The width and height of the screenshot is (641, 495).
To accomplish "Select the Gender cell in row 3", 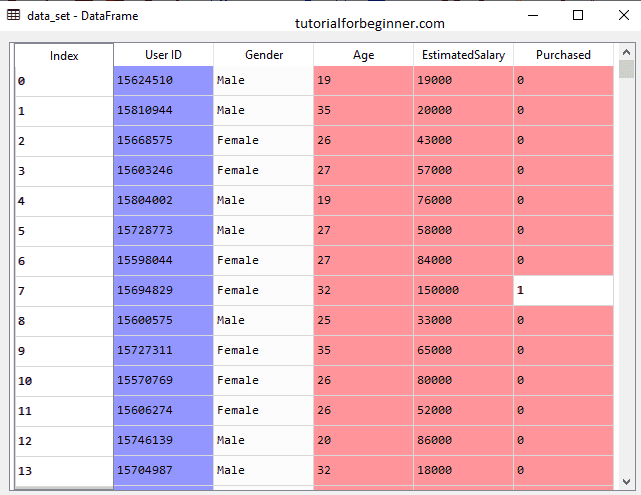I will [x=264, y=170].
